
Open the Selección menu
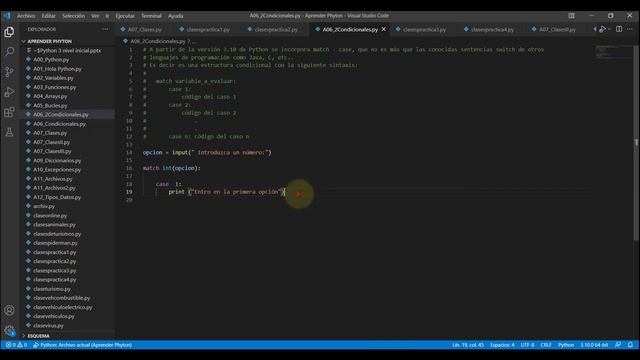coord(73,16)
